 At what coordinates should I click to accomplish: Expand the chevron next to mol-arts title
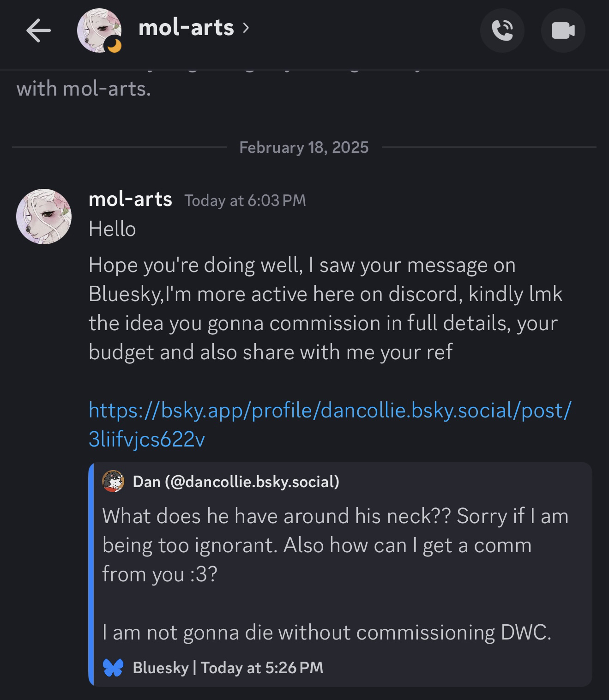(x=246, y=28)
